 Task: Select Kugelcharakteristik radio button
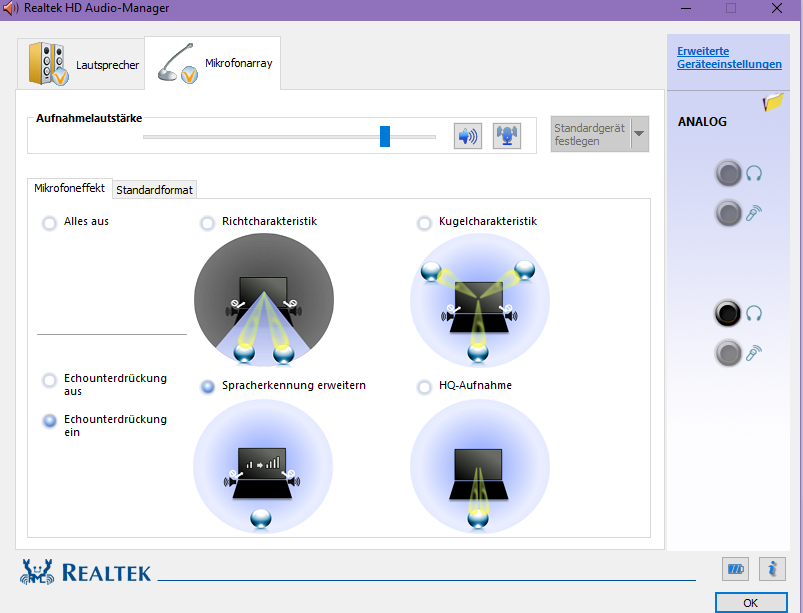click(424, 223)
